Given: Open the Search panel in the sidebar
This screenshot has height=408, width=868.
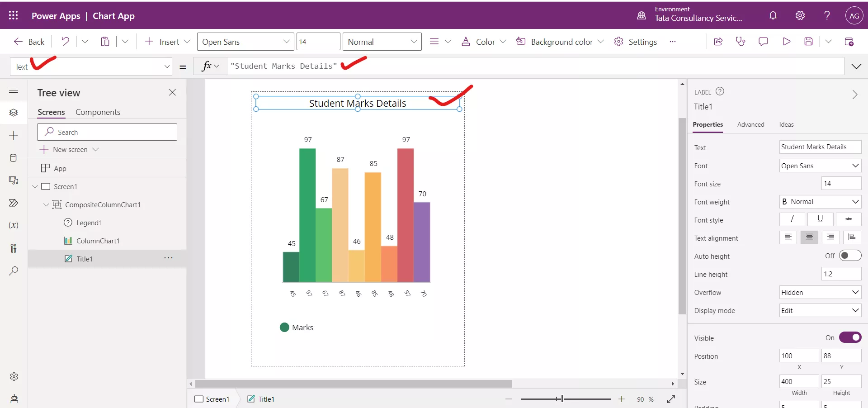Looking at the screenshot, I should (14, 271).
